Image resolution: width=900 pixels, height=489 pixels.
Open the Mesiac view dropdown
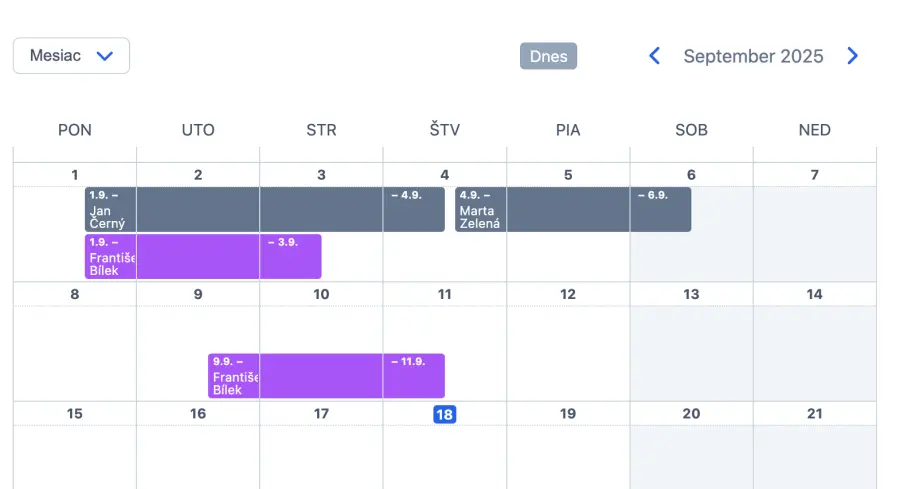click(71, 56)
